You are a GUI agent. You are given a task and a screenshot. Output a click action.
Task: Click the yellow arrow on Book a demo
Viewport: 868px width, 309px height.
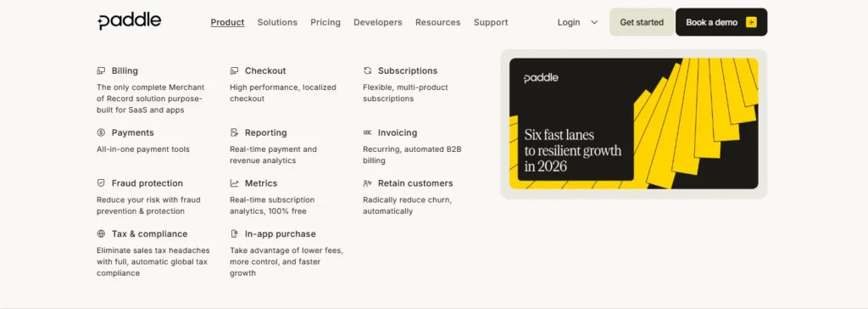(751, 22)
